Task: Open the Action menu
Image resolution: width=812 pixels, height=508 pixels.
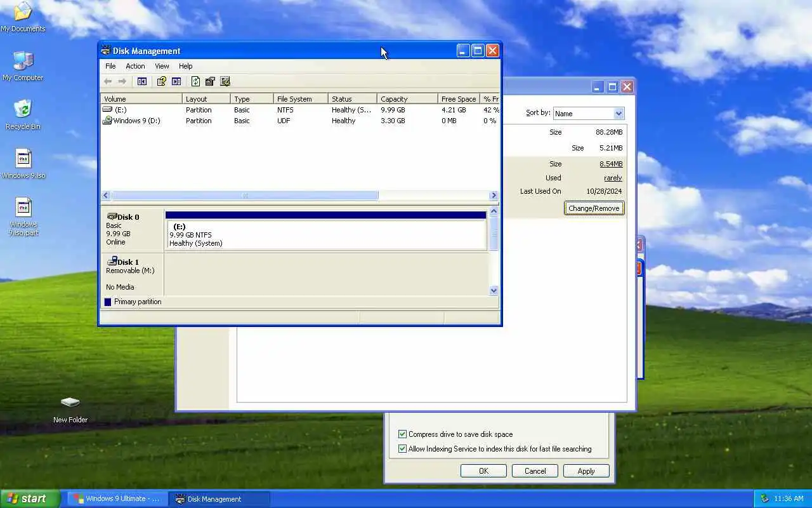Action: (135, 66)
